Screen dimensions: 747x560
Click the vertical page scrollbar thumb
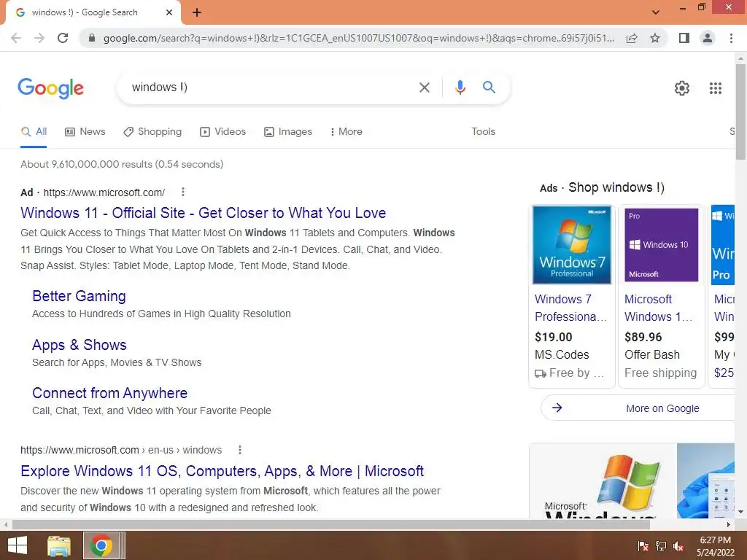[740, 112]
